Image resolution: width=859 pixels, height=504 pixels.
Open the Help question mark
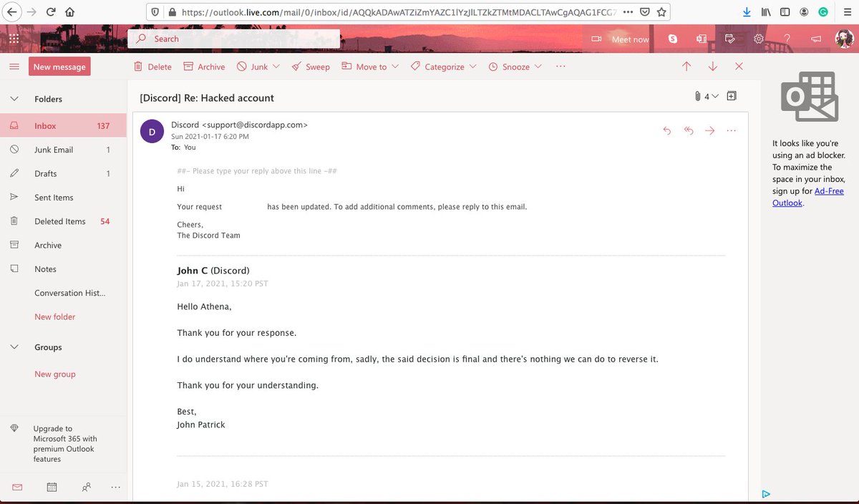coord(787,39)
